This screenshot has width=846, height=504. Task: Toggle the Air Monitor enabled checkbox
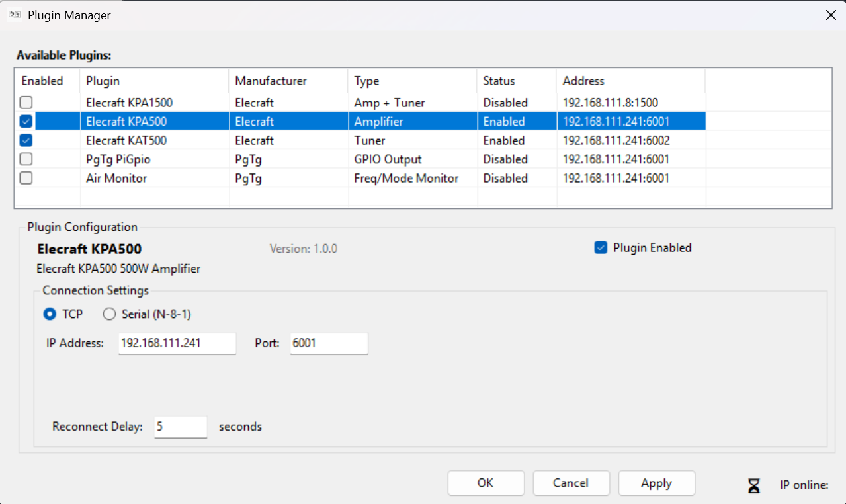click(25, 177)
